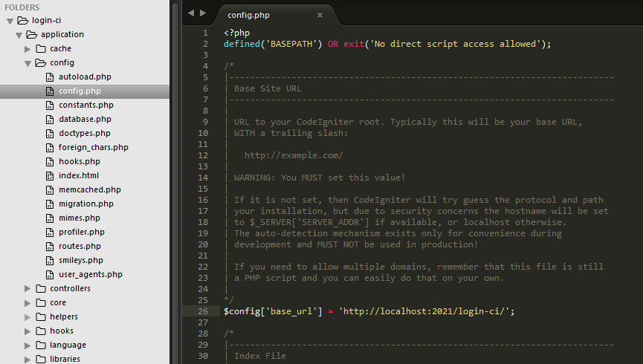Open doctypes.php in the file tree
Viewport: 643px width, 364px height.
click(x=85, y=134)
